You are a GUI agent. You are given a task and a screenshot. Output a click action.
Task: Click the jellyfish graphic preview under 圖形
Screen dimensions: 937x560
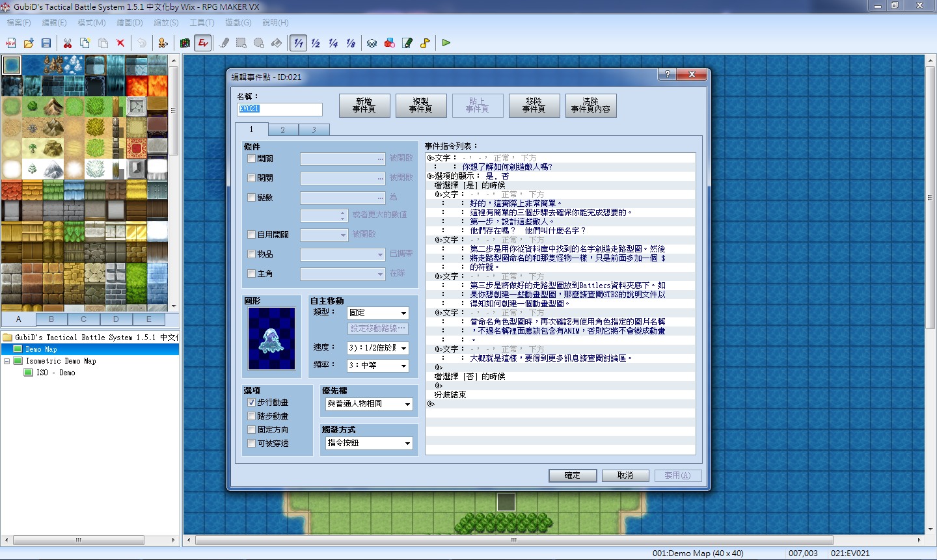(x=272, y=339)
